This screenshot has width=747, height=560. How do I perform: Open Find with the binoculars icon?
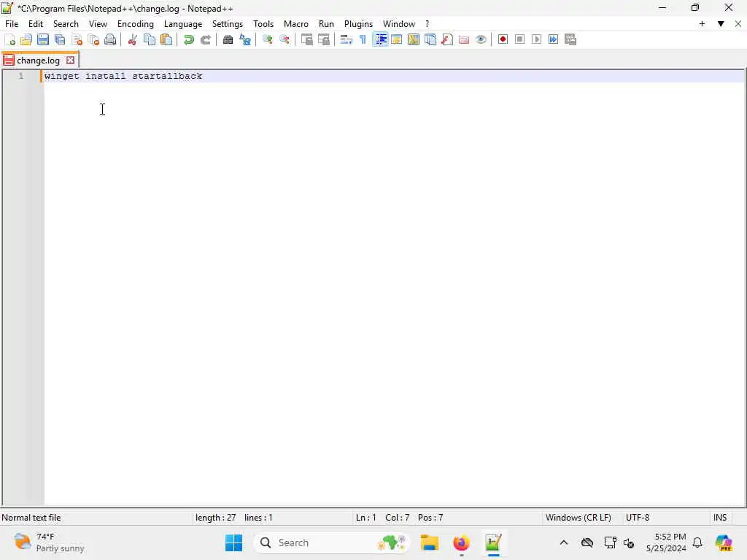(x=228, y=39)
